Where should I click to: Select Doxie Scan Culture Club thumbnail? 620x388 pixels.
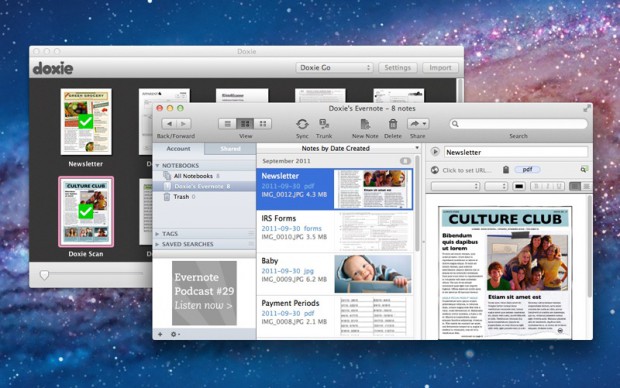pos(86,212)
